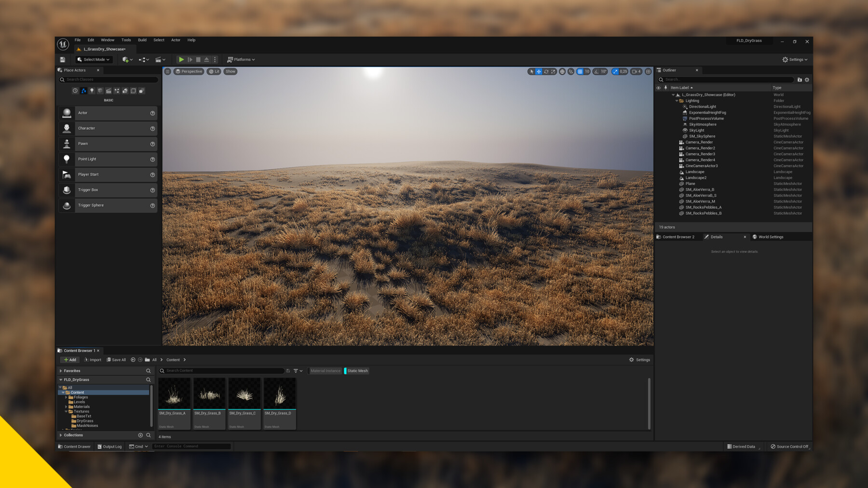Toggle surface snapping in viewport toolbar
The width and height of the screenshot is (868, 488).
[x=571, y=71]
